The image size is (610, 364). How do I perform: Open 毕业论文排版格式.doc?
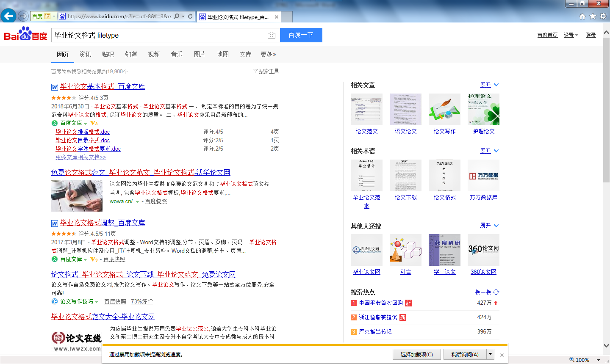pyautogui.click(x=83, y=132)
